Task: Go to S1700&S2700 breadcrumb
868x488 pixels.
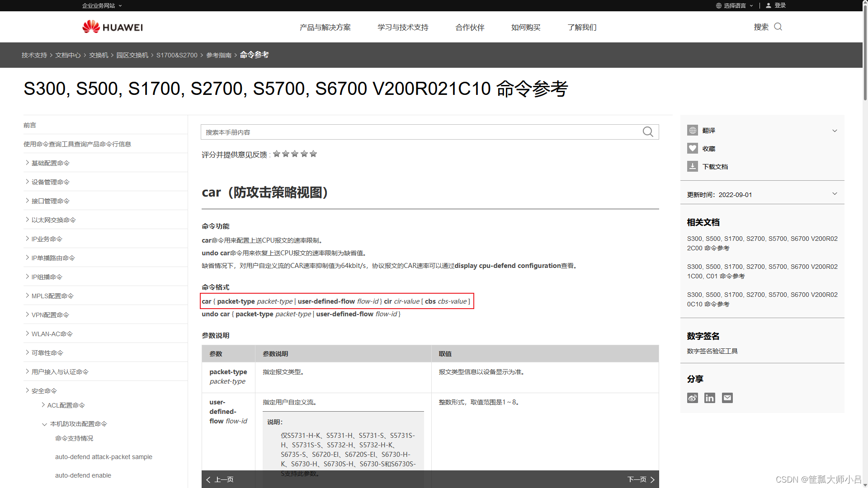Action: 177,55
